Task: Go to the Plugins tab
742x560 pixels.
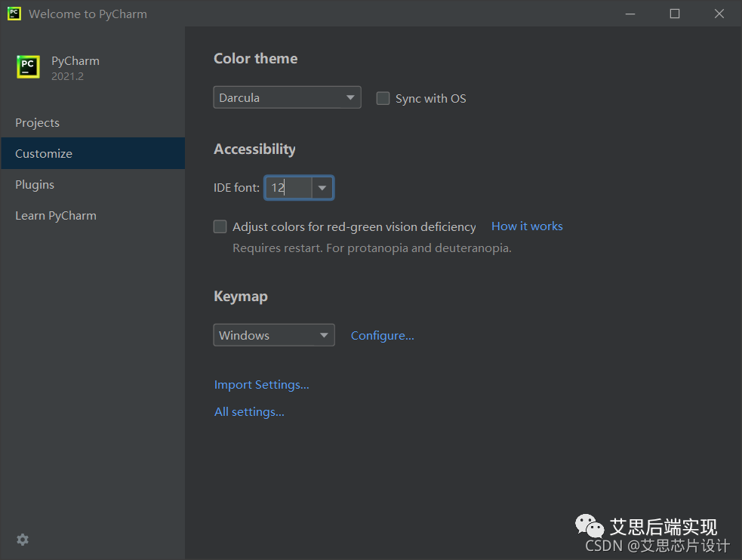Action: coord(35,184)
